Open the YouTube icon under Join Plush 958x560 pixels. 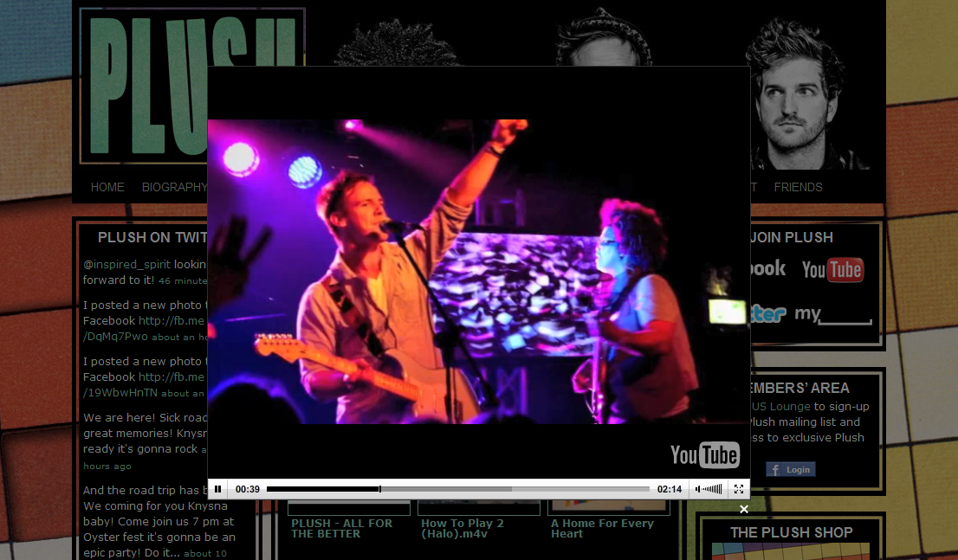832,269
